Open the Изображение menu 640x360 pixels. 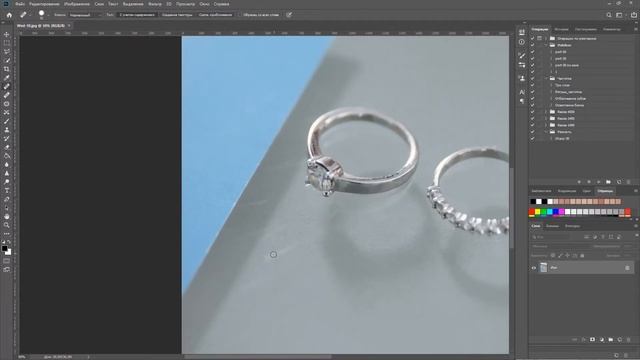tap(77, 4)
